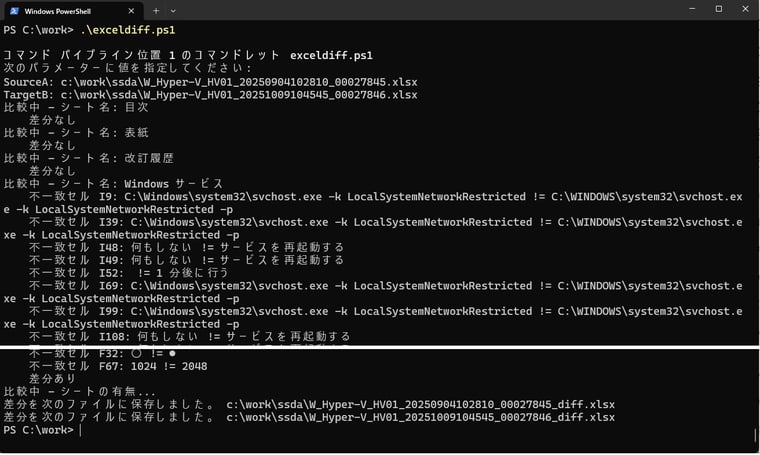Open the new tab profile dropdown
This screenshot has width=760, height=455.
173,11
